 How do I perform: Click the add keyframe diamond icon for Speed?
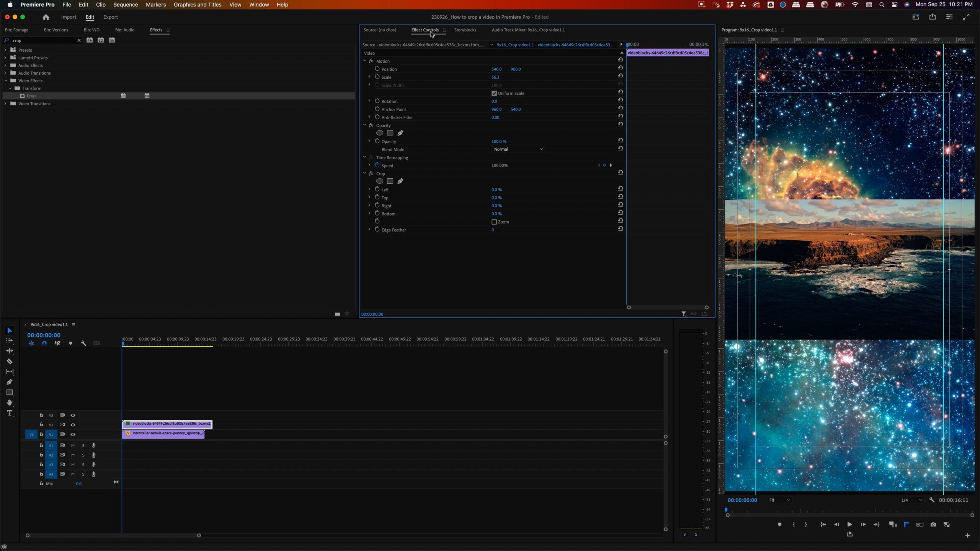pyautogui.click(x=604, y=165)
